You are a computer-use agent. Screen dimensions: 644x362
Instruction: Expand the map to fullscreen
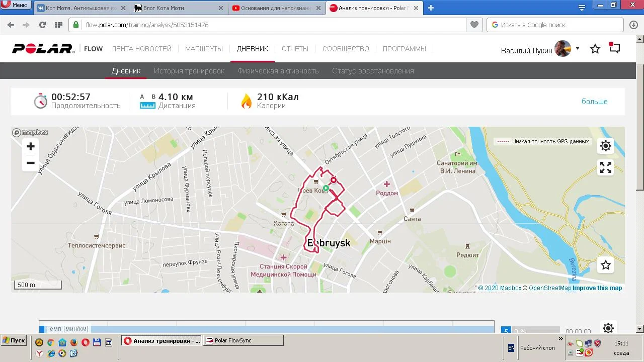coord(606,167)
